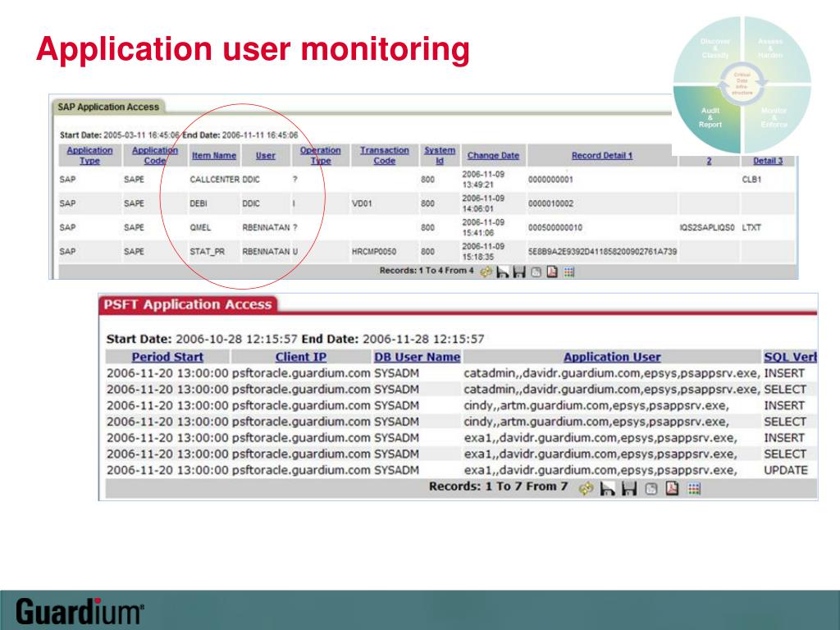Sort by Operation Type column header
Viewport: 840px width, 630px height.
(321, 155)
